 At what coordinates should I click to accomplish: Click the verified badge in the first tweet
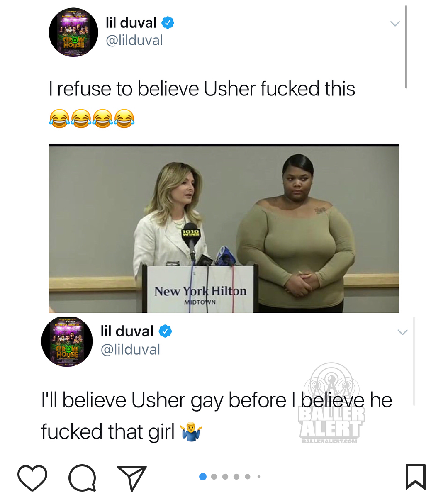[168, 23]
